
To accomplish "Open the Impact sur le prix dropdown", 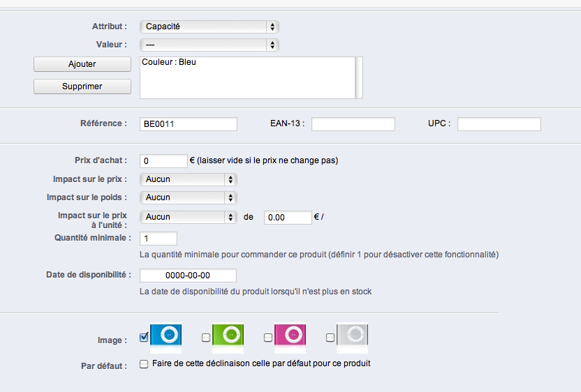I will click(x=189, y=179).
